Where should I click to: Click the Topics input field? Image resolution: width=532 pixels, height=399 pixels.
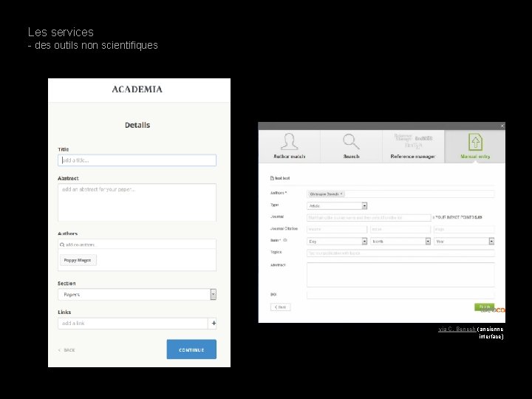pyautogui.click(x=400, y=253)
